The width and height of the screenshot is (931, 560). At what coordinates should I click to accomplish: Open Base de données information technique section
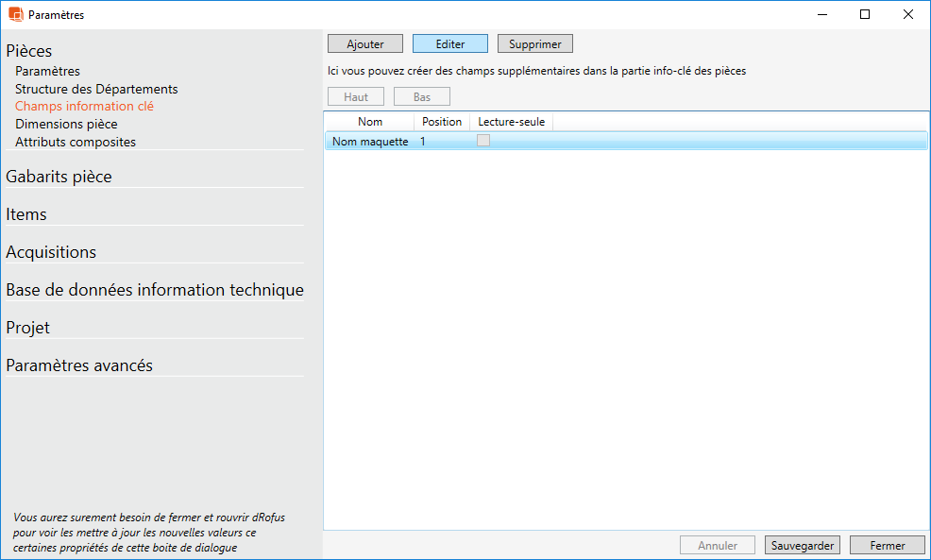click(x=155, y=290)
